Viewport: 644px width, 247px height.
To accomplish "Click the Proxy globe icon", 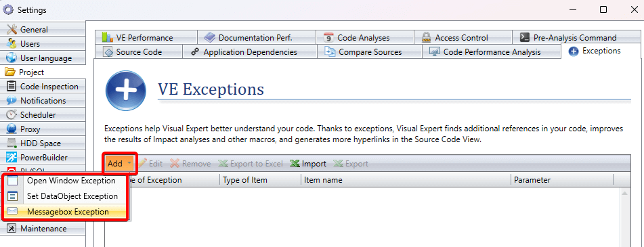I will coord(12,129).
